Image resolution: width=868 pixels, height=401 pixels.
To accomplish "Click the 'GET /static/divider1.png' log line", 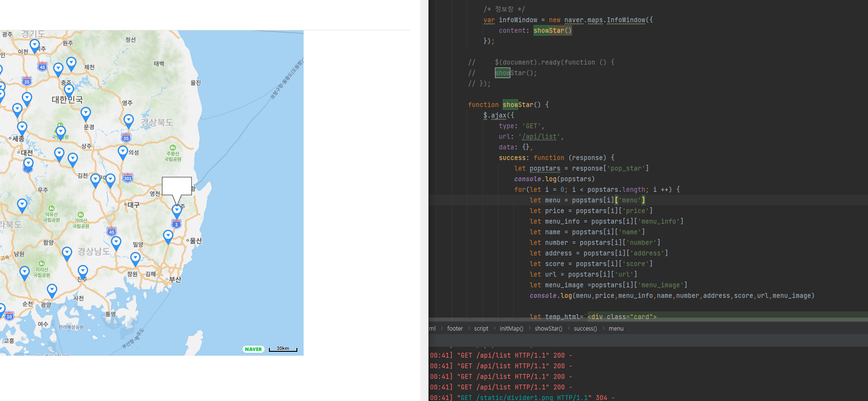I will coord(522,398).
